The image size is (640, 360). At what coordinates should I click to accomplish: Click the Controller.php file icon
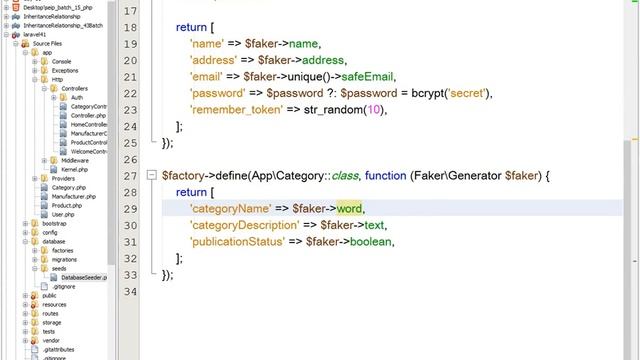click(63, 116)
